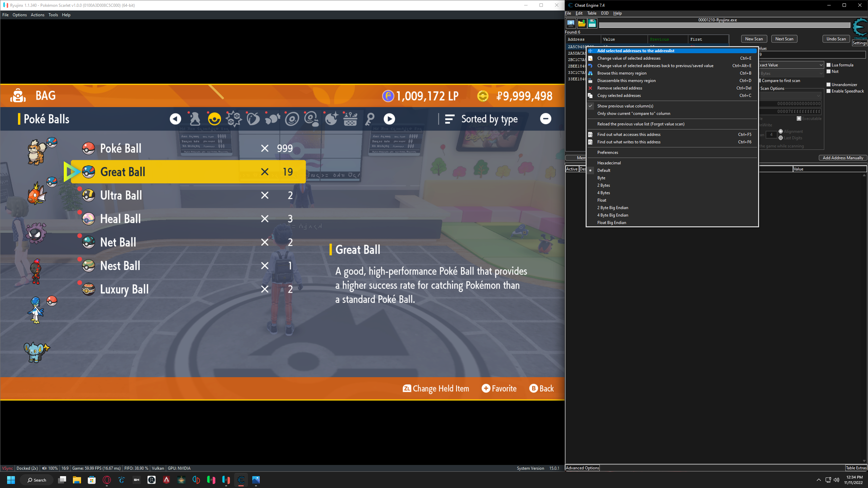Click the New Scan button

(x=754, y=39)
